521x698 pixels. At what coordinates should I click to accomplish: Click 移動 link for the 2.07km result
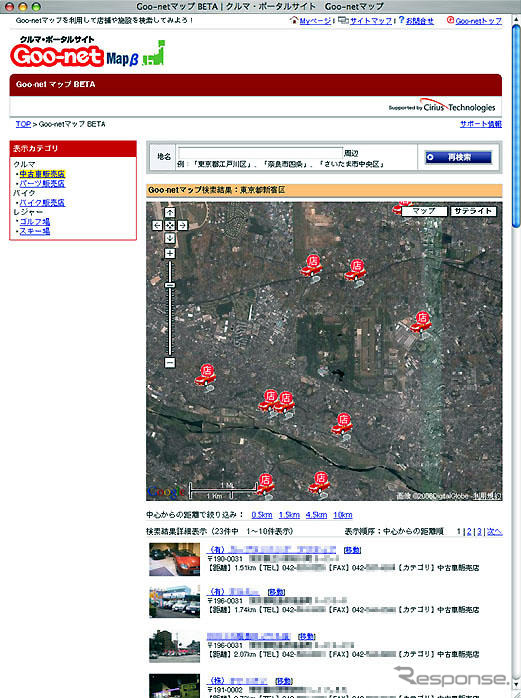[x=306, y=636]
